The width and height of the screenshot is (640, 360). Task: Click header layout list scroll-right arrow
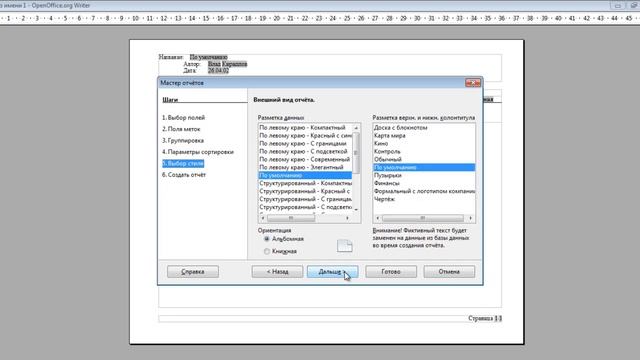click(x=471, y=218)
